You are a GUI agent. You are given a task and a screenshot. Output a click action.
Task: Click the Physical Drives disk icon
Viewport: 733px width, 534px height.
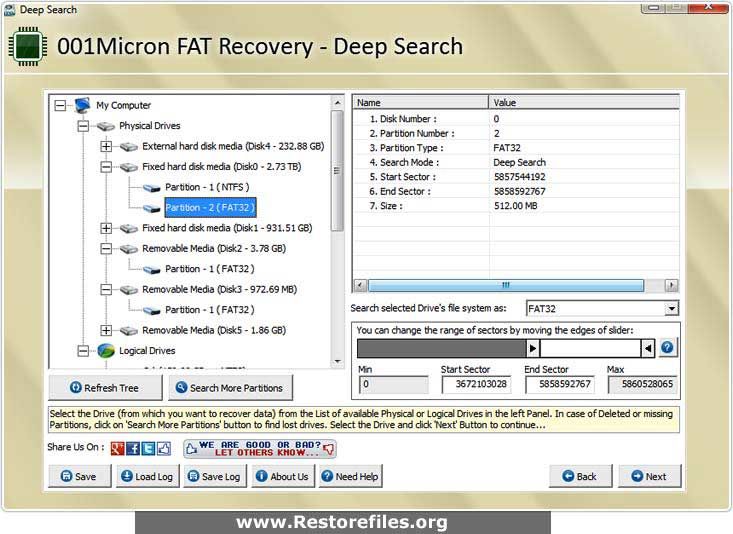106,126
